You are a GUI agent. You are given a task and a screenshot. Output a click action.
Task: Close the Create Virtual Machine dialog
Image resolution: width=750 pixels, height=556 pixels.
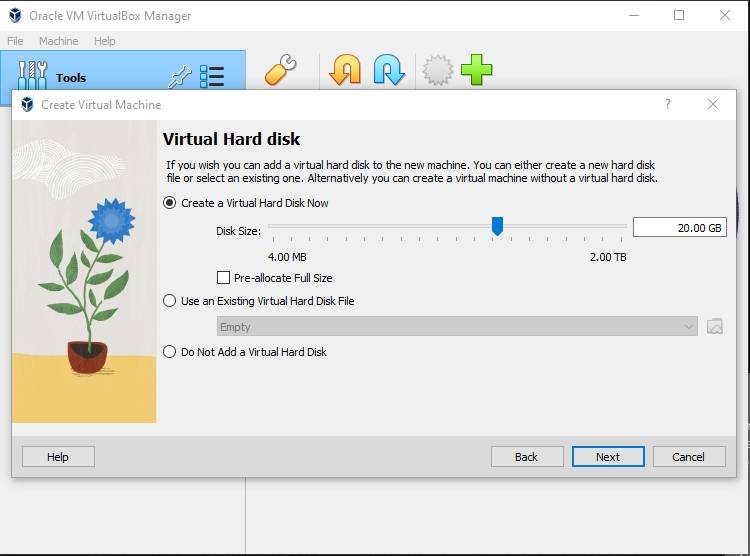713,104
